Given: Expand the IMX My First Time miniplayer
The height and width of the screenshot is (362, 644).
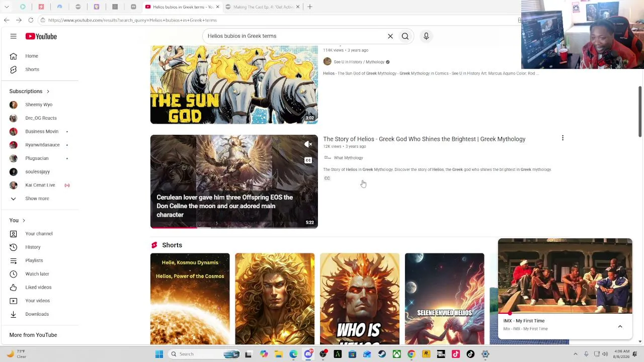Looking at the screenshot, I should (620, 327).
